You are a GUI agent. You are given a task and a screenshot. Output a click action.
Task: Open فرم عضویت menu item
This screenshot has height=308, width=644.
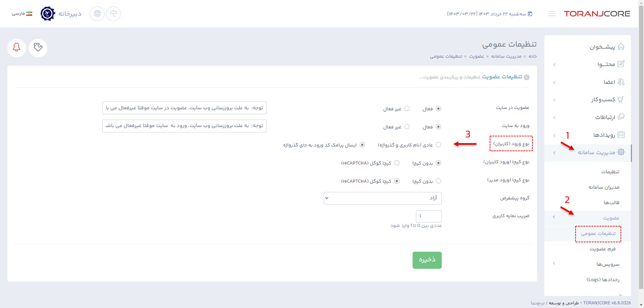point(602,249)
